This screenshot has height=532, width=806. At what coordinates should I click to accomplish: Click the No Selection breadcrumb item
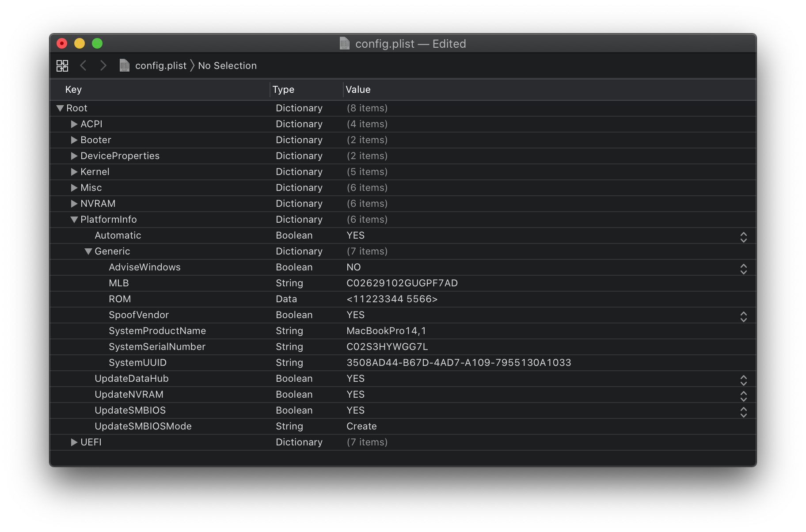[227, 66]
